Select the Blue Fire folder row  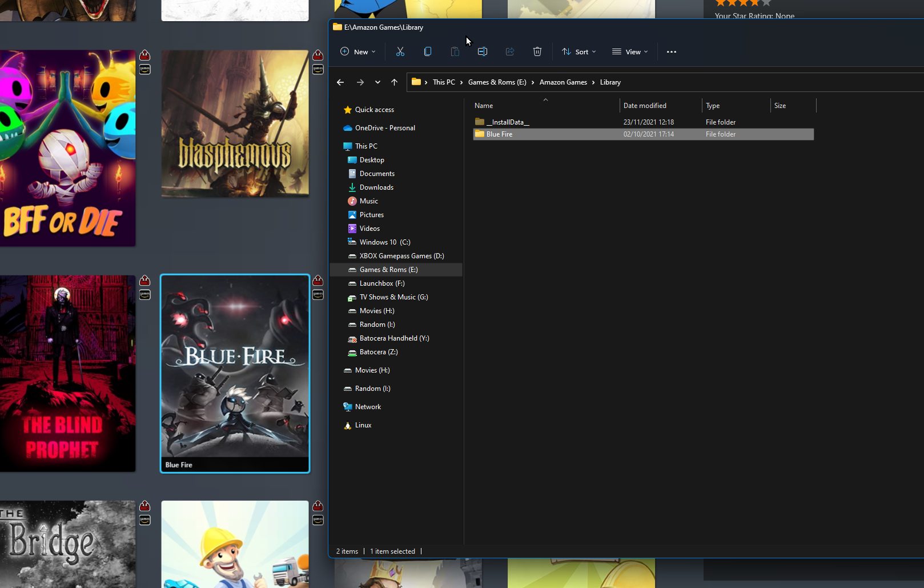click(x=644, y=134)
